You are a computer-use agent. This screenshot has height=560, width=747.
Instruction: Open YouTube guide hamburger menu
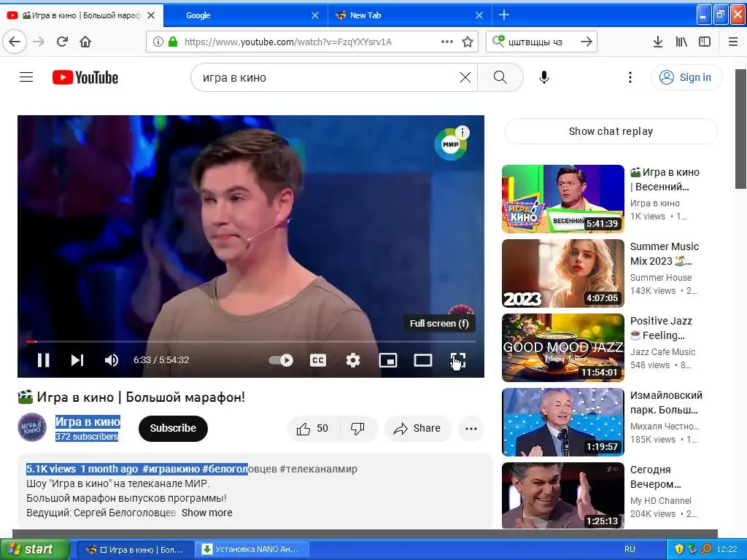click(x=26, y=77)
